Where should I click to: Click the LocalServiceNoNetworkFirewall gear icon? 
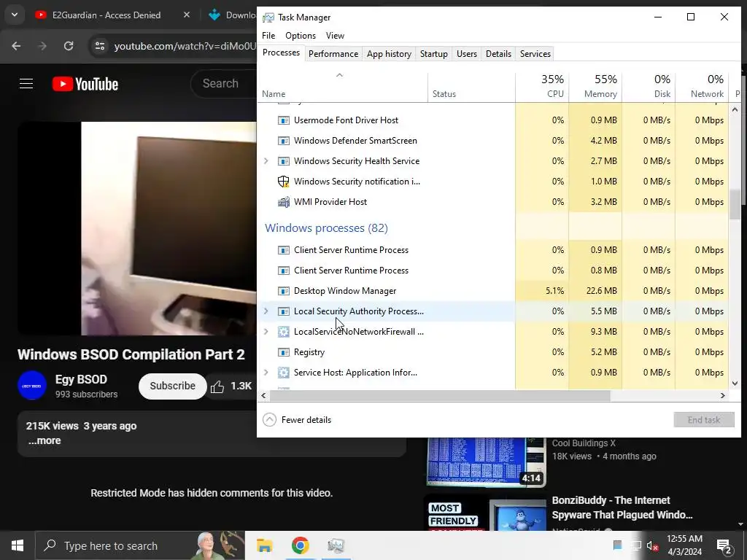click(x=284, y=332)
